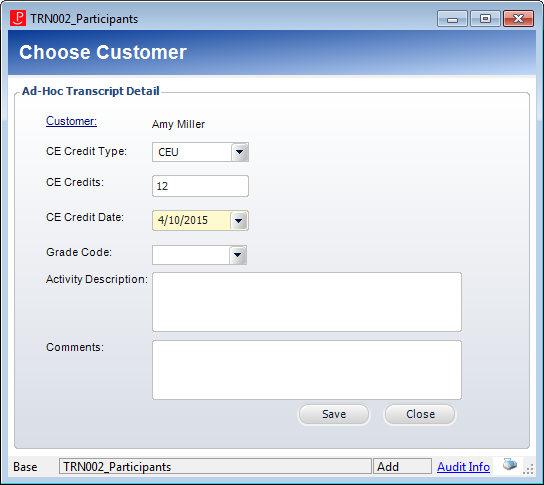The width and height of the screenshot is (544, 485).
Task: Click the resize grip at window corner
Action: [x=528, y=470]
